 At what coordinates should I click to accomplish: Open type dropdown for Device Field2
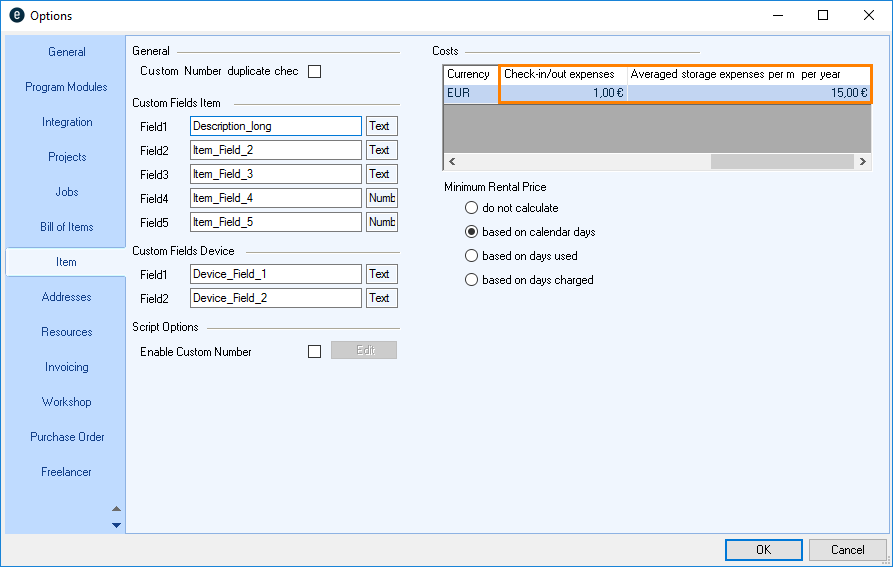381,298
